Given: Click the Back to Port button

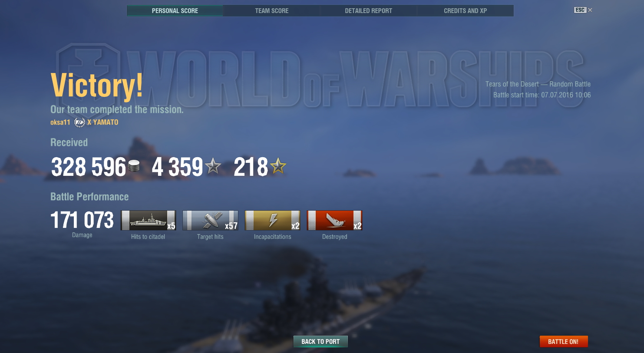Looking at the screenshot, I should coord(320,342).
